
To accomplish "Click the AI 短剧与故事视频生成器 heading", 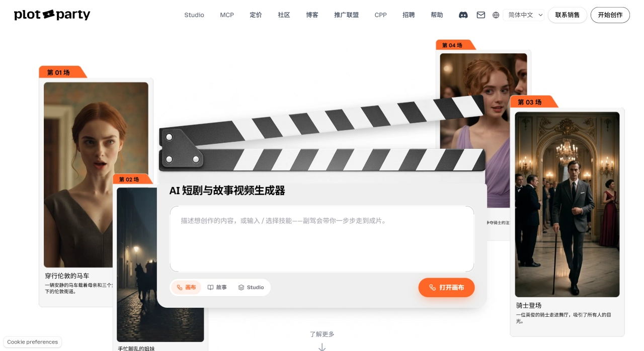I will point(227,191).
